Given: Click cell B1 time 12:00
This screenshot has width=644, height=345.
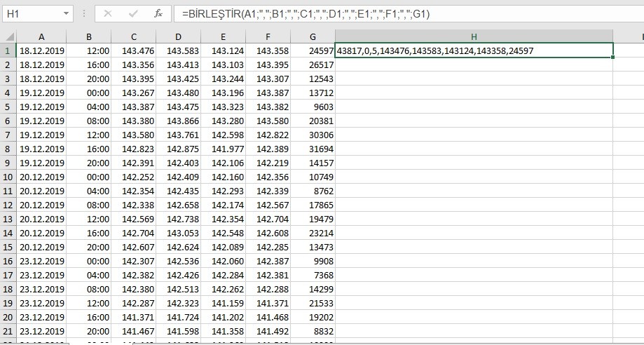Looking at the screenshot, I should tap(89, 50).
